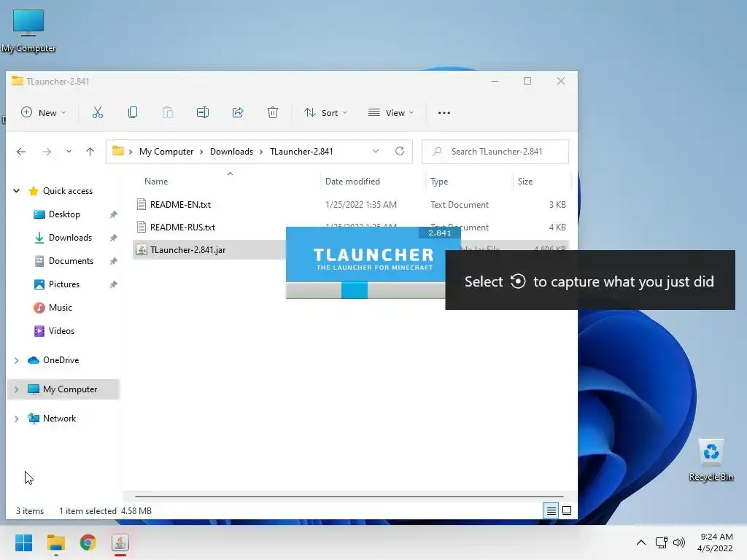This screenshot has height=560, width=747.
Task: Show hidden tray icons chevron
Action: coord(641,542)
